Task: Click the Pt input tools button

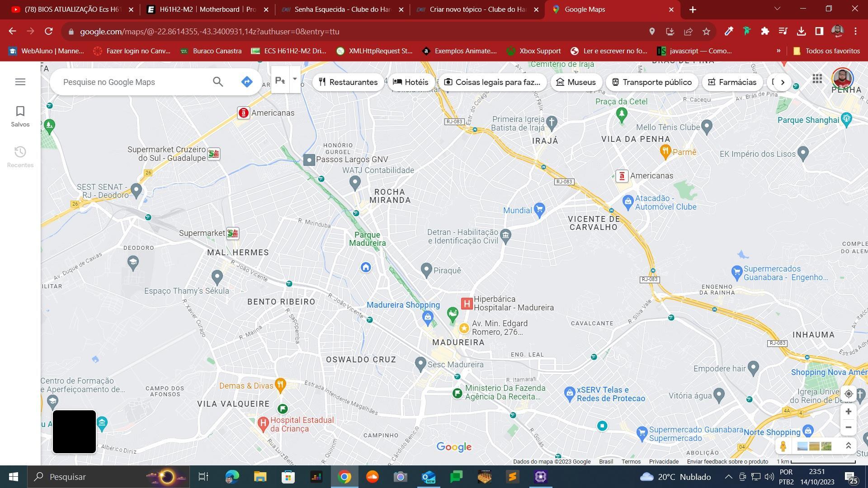Action: [280, 80]
